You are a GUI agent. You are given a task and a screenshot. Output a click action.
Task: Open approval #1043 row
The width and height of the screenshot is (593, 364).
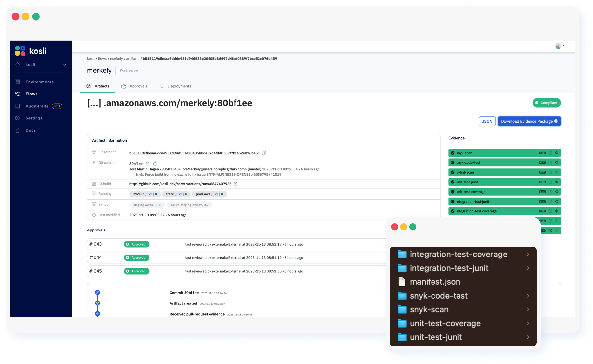point(237,244)
